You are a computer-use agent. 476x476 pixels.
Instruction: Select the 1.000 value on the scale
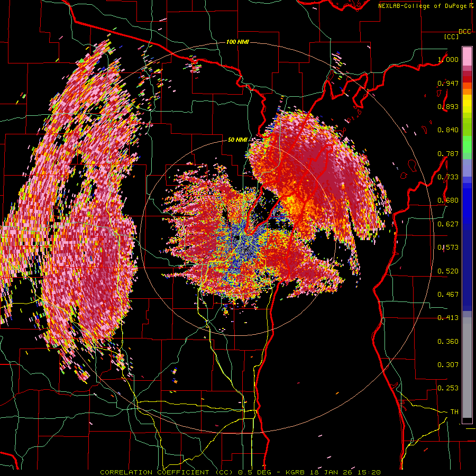448,59
